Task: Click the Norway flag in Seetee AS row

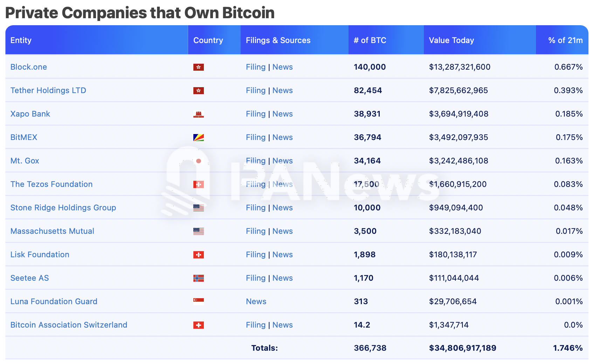Action: click(198, 278)
